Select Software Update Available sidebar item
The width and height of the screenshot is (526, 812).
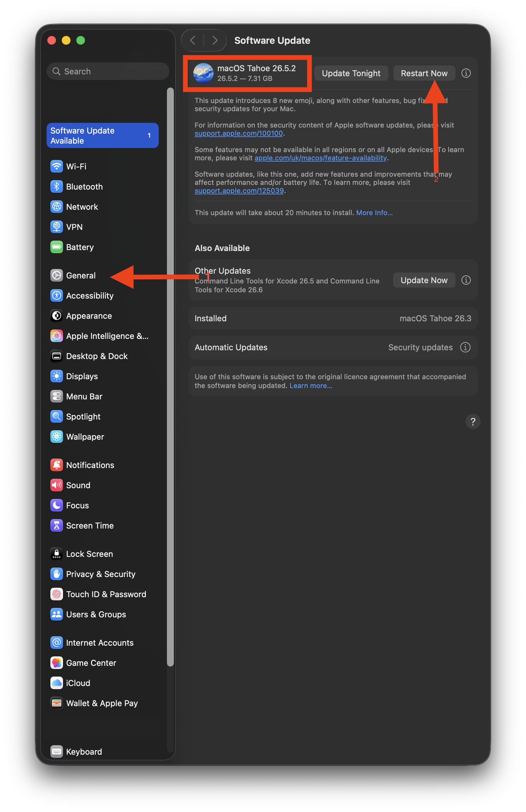(x=102, y=135)
